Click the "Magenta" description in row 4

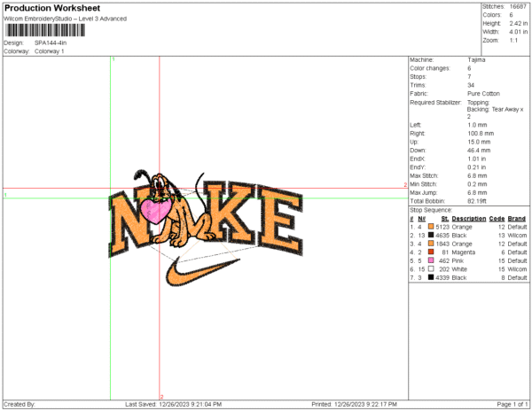click(464, 252)
